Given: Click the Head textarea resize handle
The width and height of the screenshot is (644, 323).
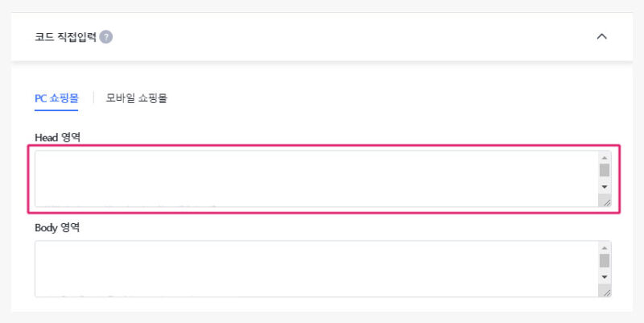Looking at the screenshot, I should pos(605,201).
